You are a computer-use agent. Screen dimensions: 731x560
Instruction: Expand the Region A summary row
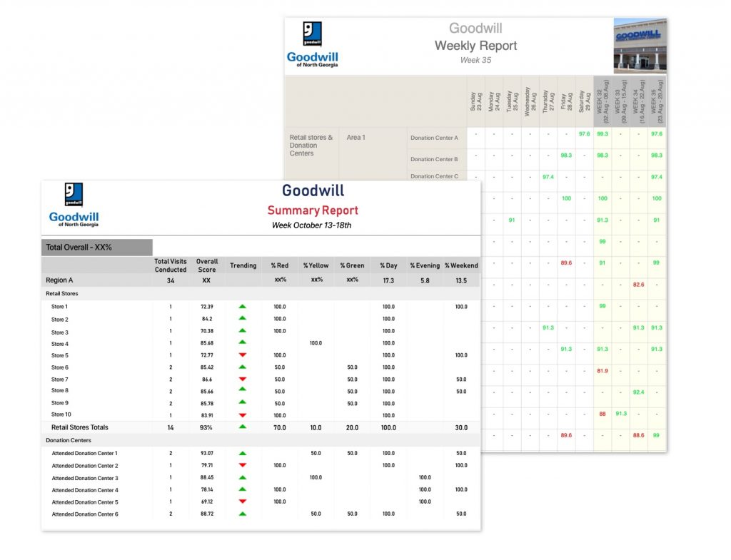tap(61, 280)
